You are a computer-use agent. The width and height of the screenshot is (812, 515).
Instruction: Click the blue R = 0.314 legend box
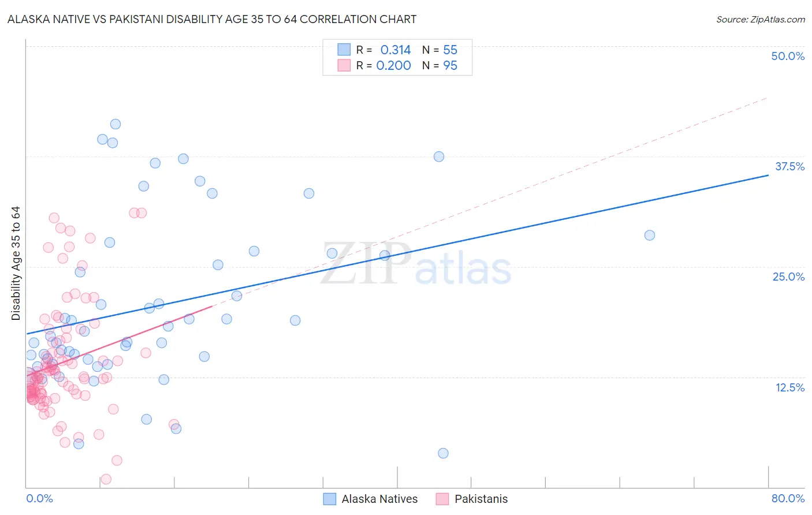click(x=344, y=50)
